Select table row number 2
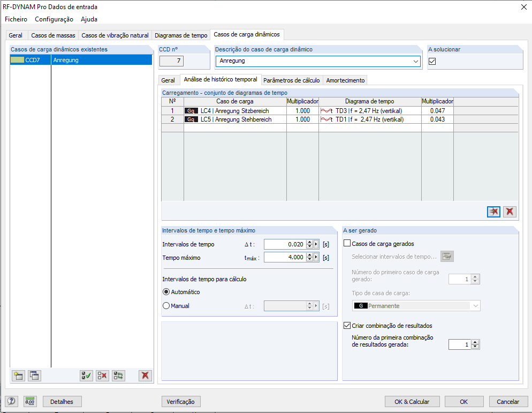 pos(172,119)
